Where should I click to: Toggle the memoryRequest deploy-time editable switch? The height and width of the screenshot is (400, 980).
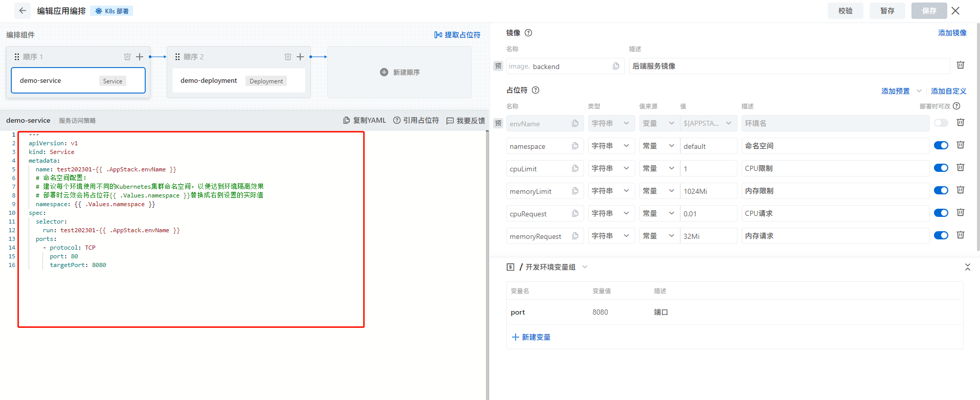click(x=941, y=235)
